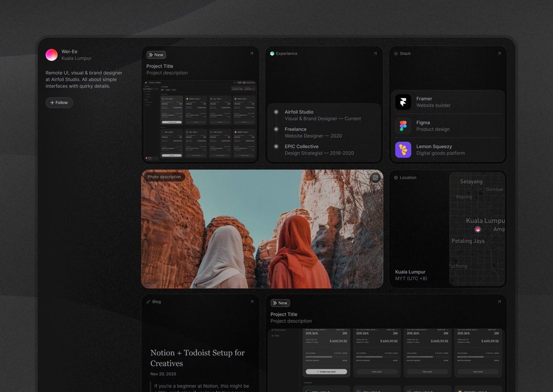Open the first project card arrow icon
Image resolution: width=553 pixels, height=392 pixels.
click(252, 54)
